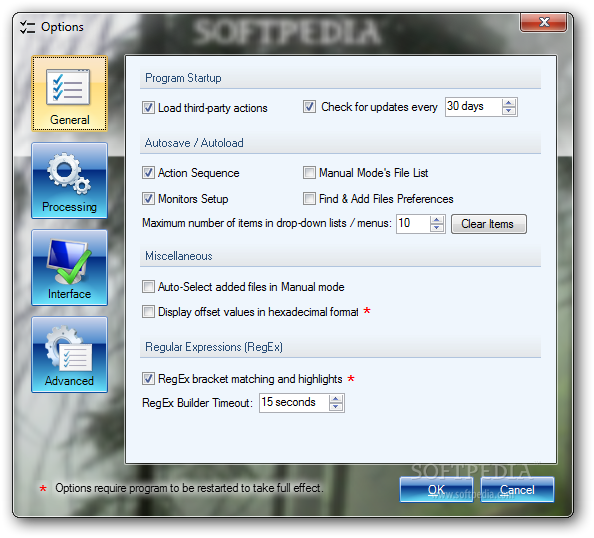Click the Clear Items button

(x=489, y=224)
